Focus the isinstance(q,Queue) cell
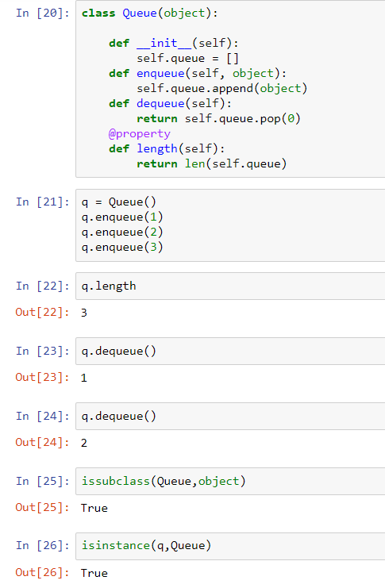Screen dimensions: 385x588 230,546
